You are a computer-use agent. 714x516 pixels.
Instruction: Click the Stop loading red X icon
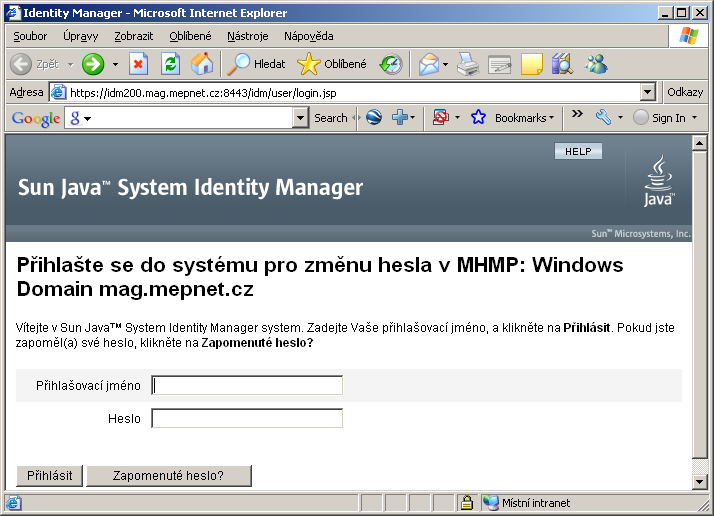[x=138, y=64]
